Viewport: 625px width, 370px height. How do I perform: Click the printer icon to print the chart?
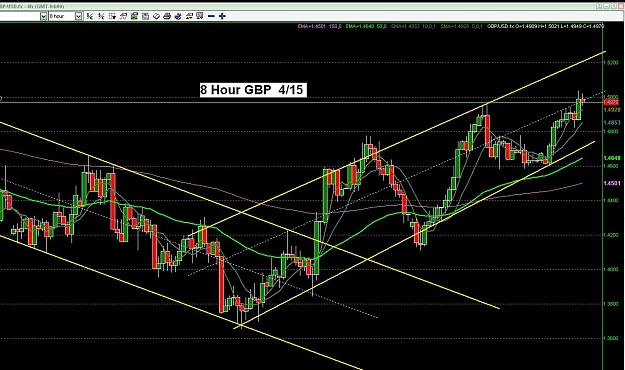pyautogui.click(x=167, y=16)
